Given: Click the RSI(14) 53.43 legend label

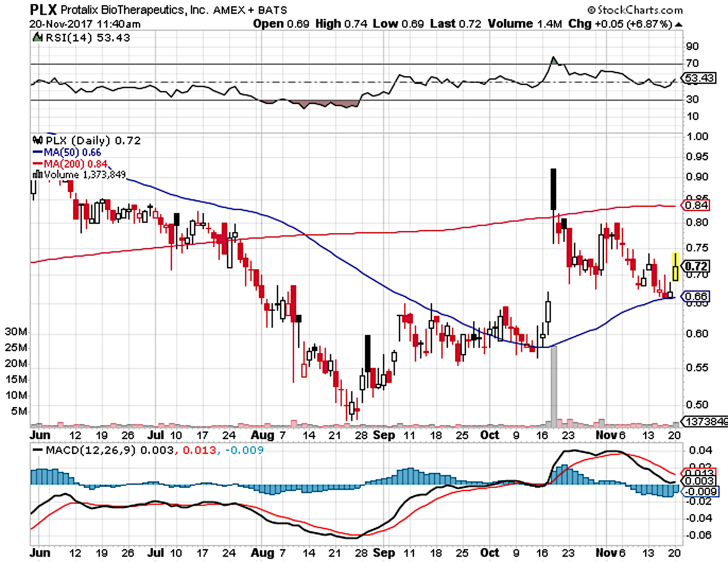Looking at the screenshot, I should [88, 38].
